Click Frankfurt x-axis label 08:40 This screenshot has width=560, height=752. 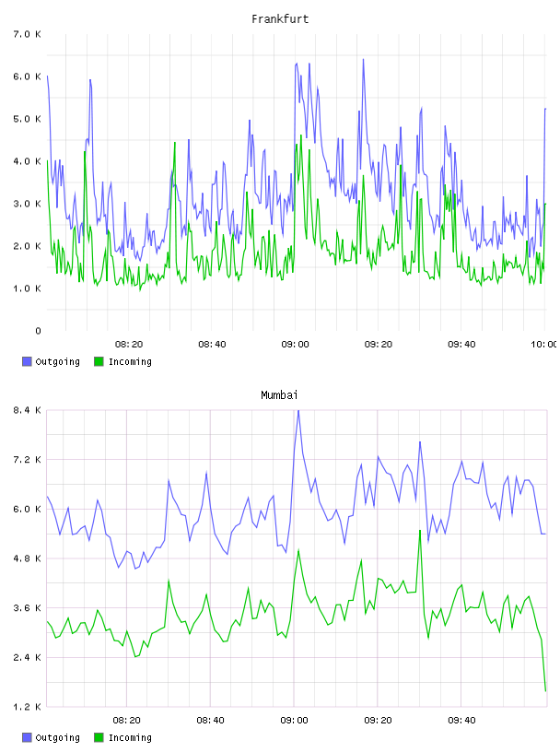coord(212,345)
